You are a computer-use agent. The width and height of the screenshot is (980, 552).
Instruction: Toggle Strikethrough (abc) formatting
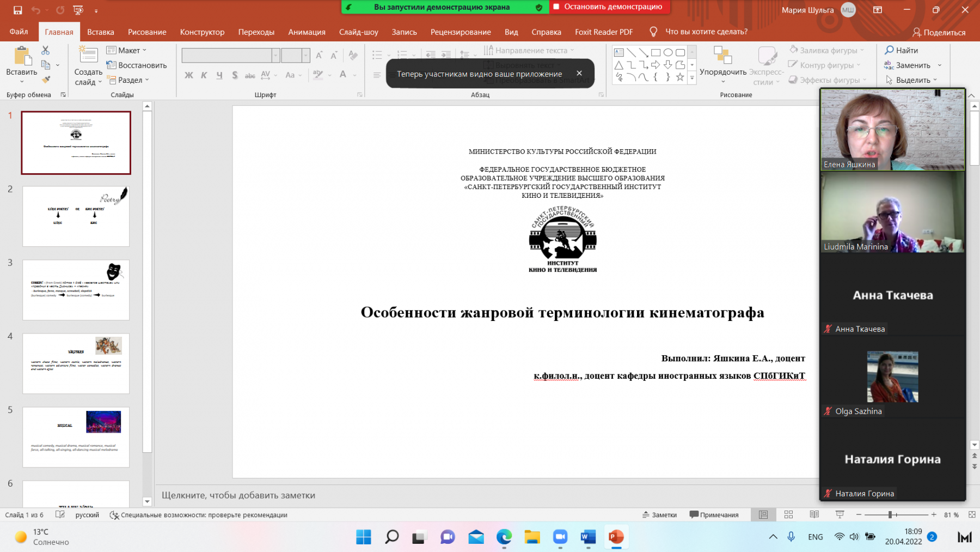pyautogui.click(x=250, y=75)
